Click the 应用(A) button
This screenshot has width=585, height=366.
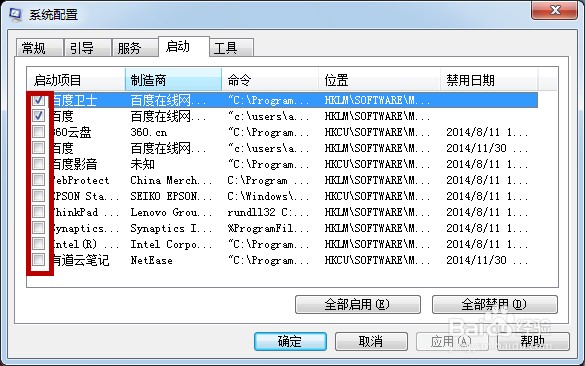tap(452, 341)
